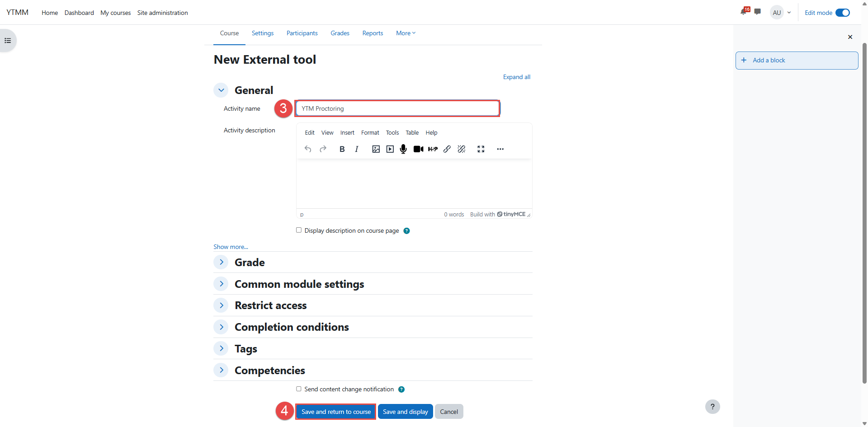Go to the Home link
Image resolution: width=868 pixels, height=427 pixels.
(50, 13)
